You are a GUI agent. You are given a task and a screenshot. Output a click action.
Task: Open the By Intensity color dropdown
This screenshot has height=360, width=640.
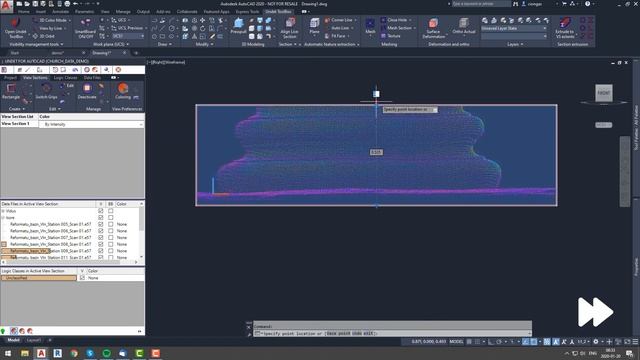pyautogui.click(x=91, y=124)
